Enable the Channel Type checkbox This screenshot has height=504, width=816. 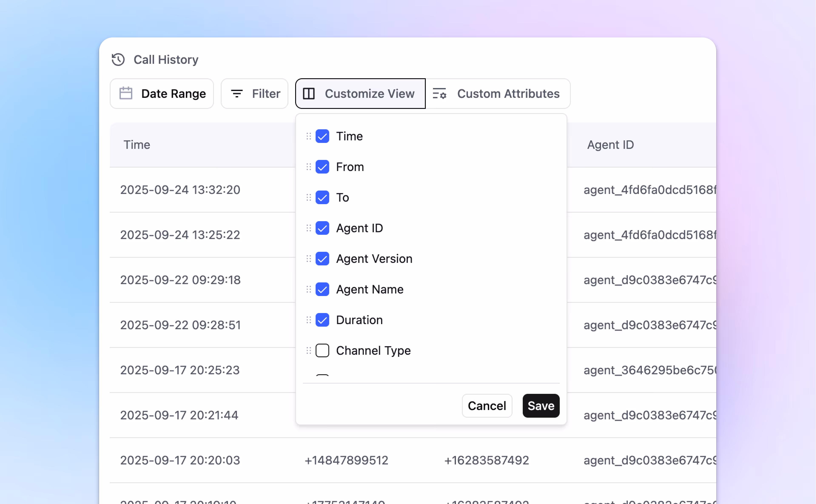point(322,350)
